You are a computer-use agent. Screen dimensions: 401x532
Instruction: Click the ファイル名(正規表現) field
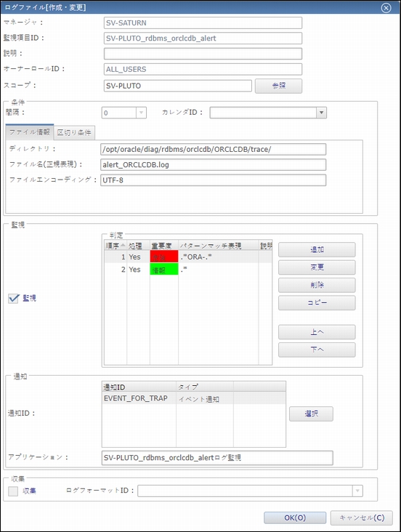pos(213,164)
